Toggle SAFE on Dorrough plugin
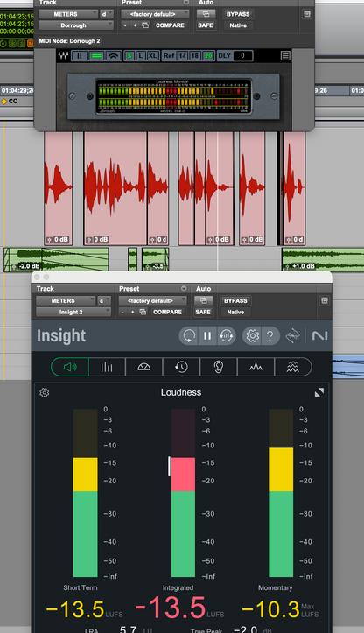Screen dimensions: 364x633 [x=205, y=25]
